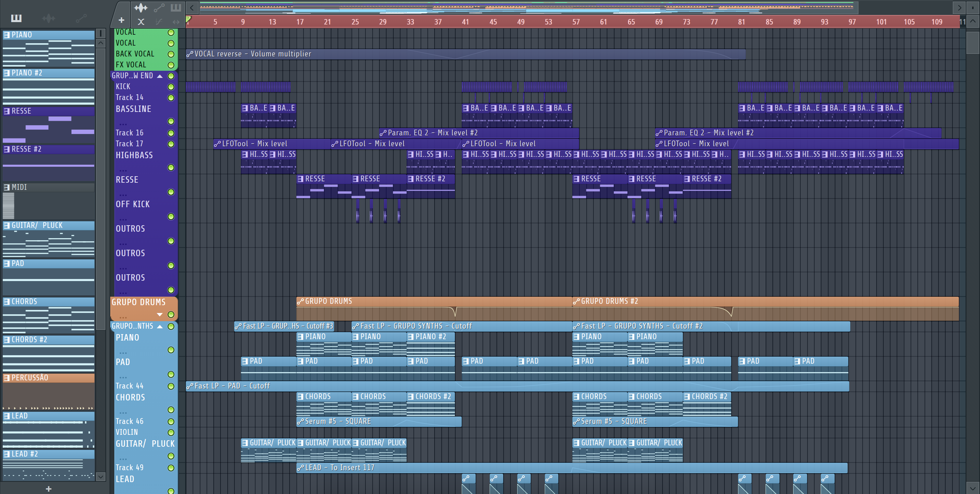Select the audio clip focus waveform icon
Screen dimensions: 980x494
tap(141, 7)
